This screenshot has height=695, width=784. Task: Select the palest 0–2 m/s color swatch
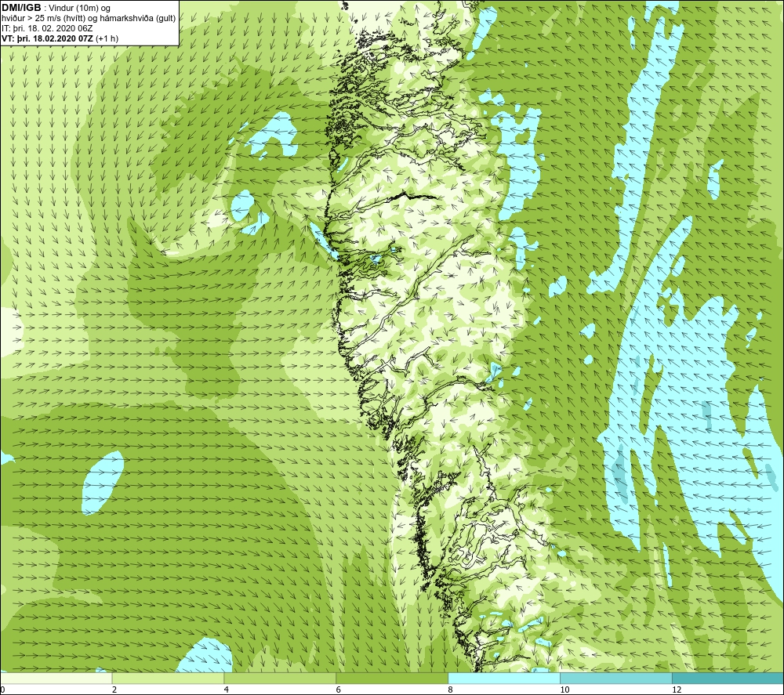[x=56, y=678]
